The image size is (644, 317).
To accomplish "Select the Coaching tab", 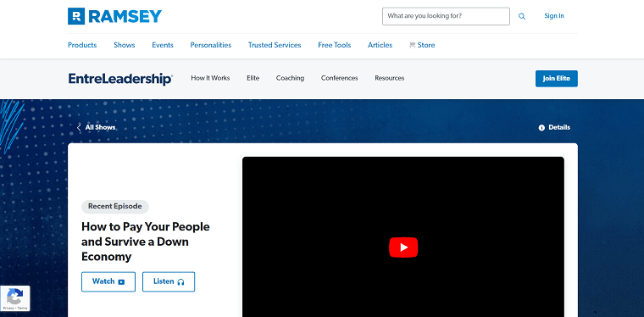I will tap(290, 78).
